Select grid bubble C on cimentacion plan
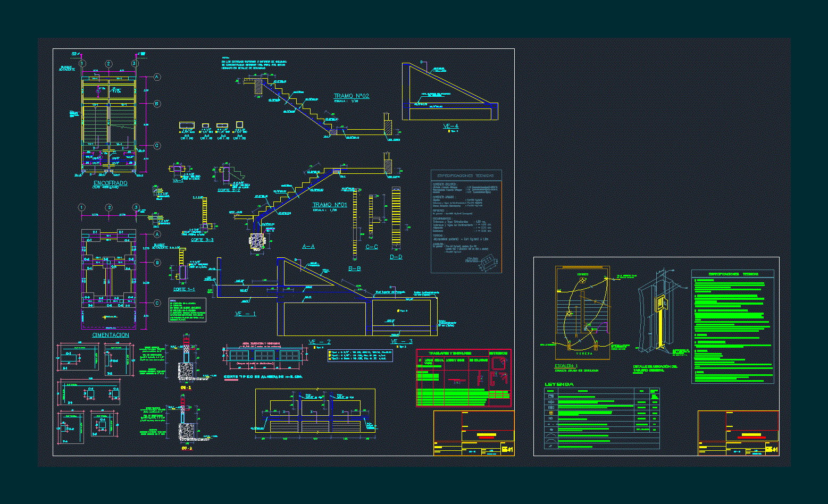 click(x=157, y=303)
